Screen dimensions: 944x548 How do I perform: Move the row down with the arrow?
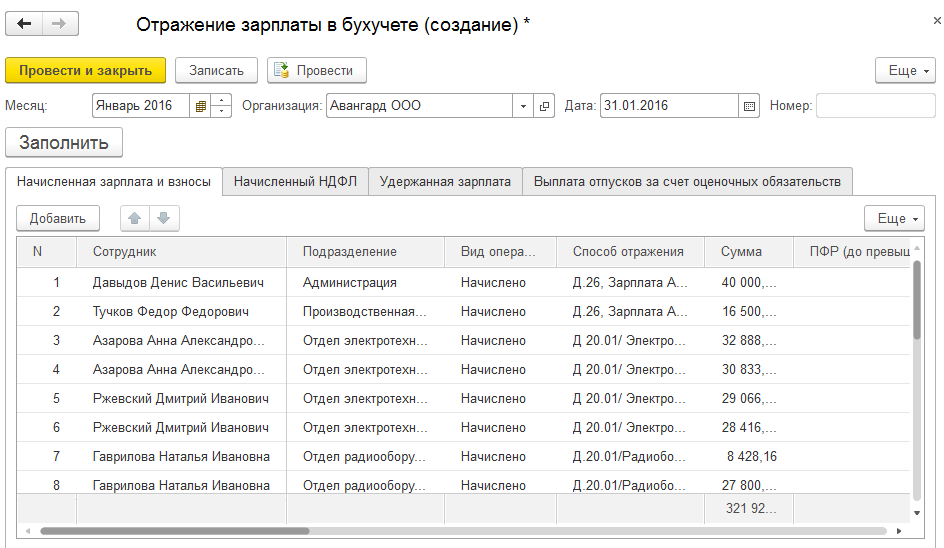163,218
